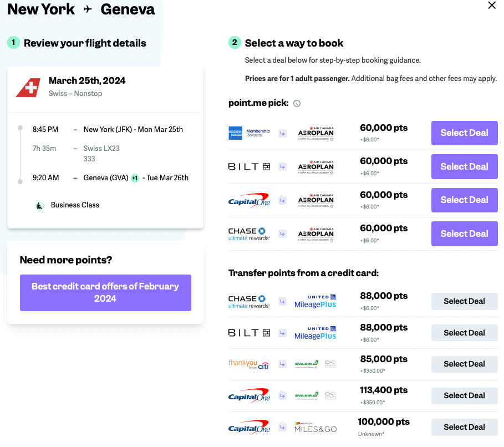Close the booking dialog with the X
The width and height of the screenshot is (504, 447).
[x=491, y=5]
